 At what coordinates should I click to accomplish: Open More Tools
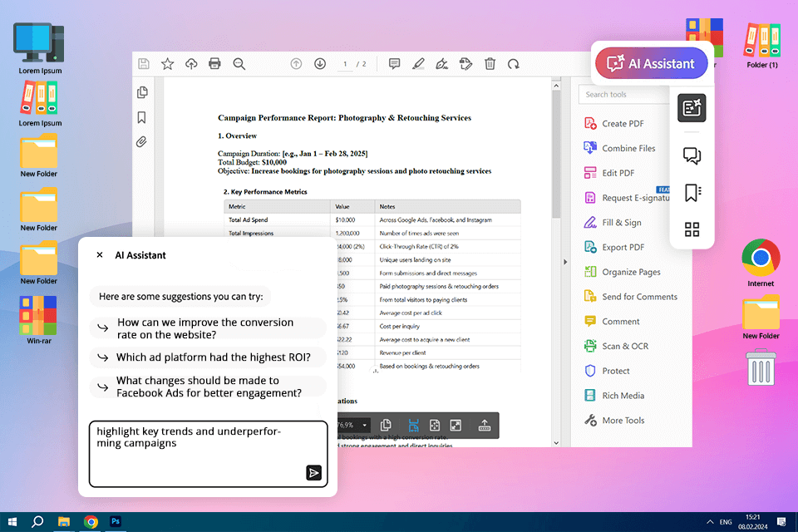[614, 421]
